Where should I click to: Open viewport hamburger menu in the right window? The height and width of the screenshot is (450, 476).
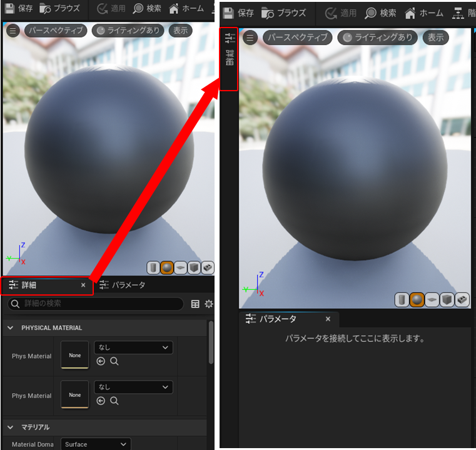pos(250,37)
